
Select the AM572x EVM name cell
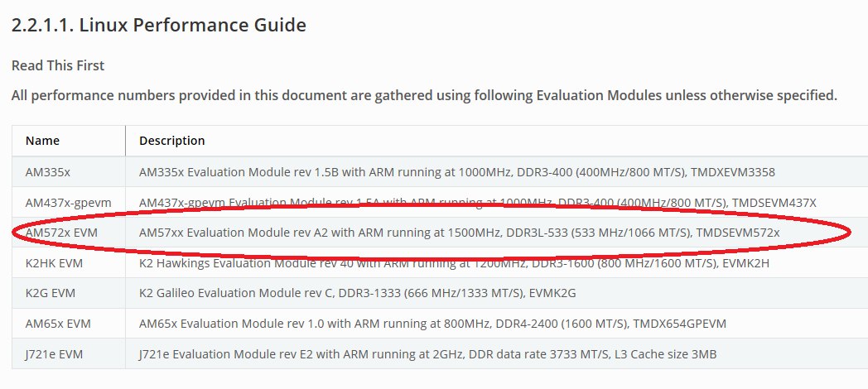pos(69,233)
